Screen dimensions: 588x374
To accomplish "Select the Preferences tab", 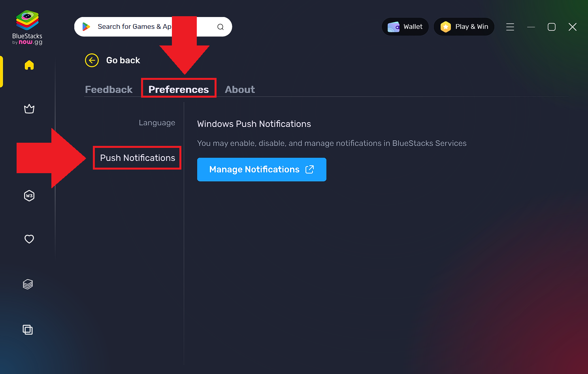I will pos(178,89).
